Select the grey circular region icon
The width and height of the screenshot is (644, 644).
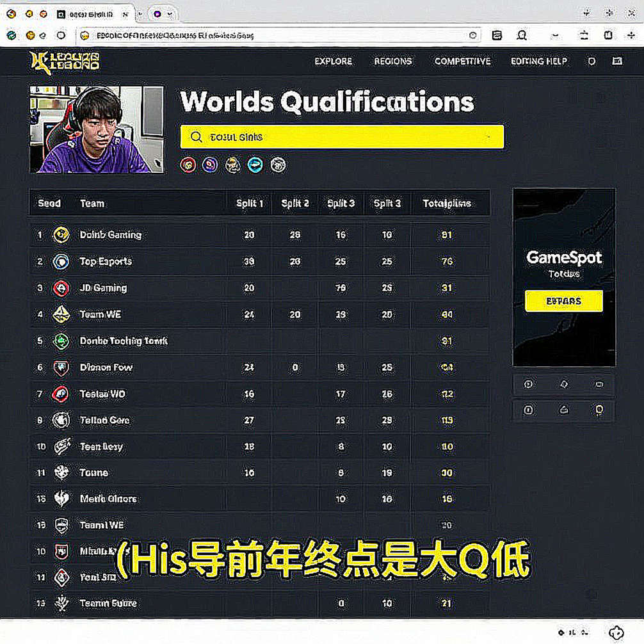278,165
